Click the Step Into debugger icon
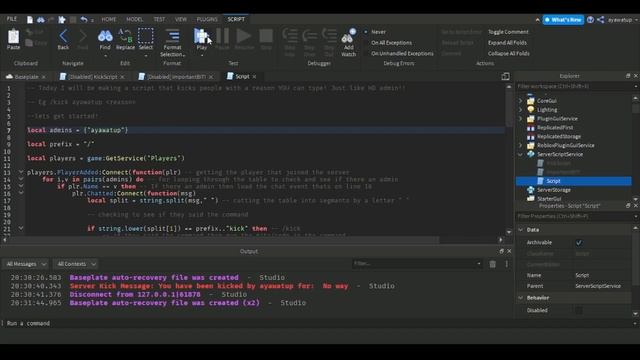The width and height of the screenshot is (640, 360). [290, 37]
